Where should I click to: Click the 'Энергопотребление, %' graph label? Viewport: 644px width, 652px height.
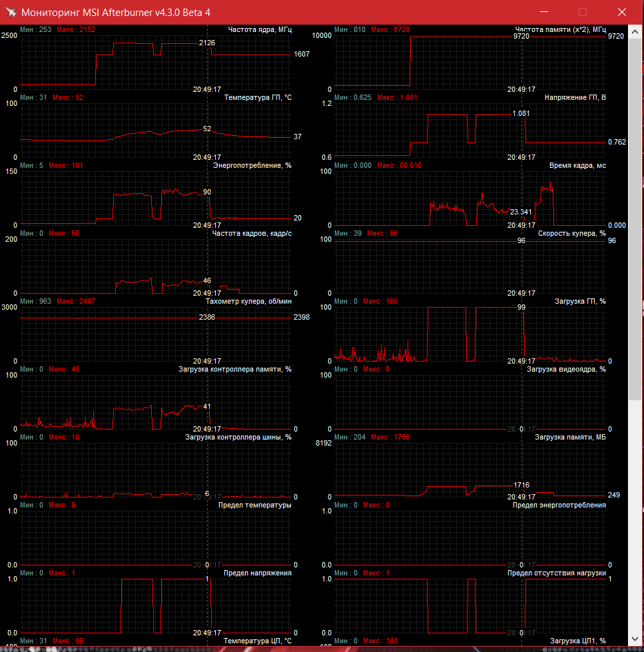click(252, 165)
